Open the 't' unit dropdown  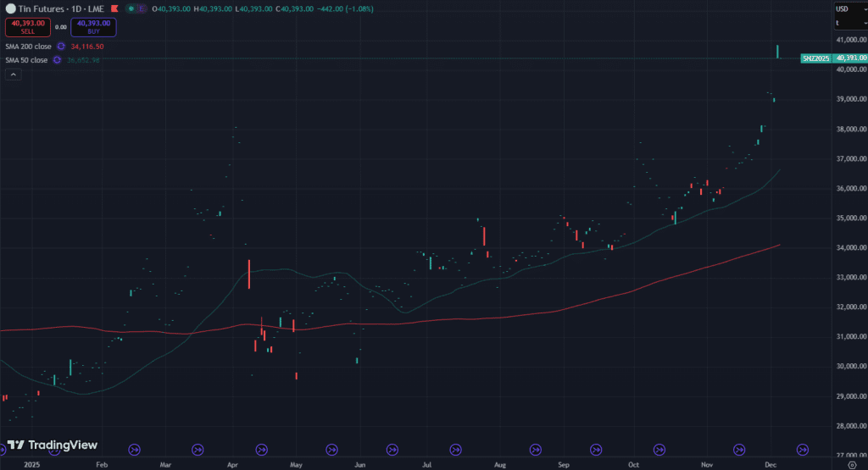coord(849,23)
